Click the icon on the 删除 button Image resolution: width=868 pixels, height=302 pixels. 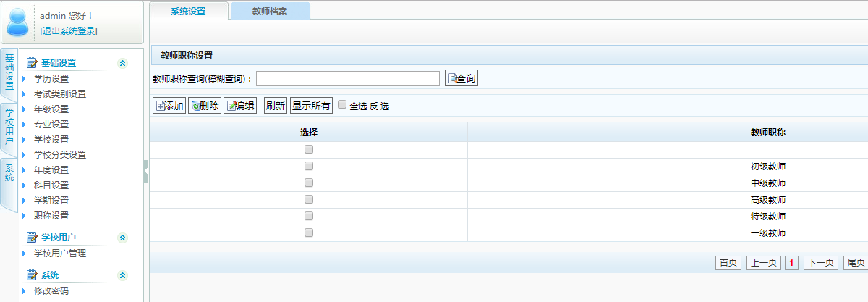click(195, 106)
